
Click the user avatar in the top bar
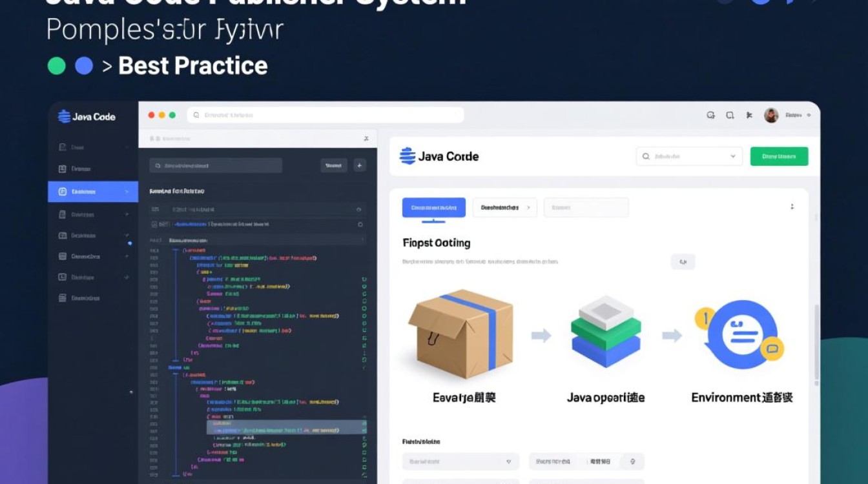pyautogui.click(x=771, y=116)
